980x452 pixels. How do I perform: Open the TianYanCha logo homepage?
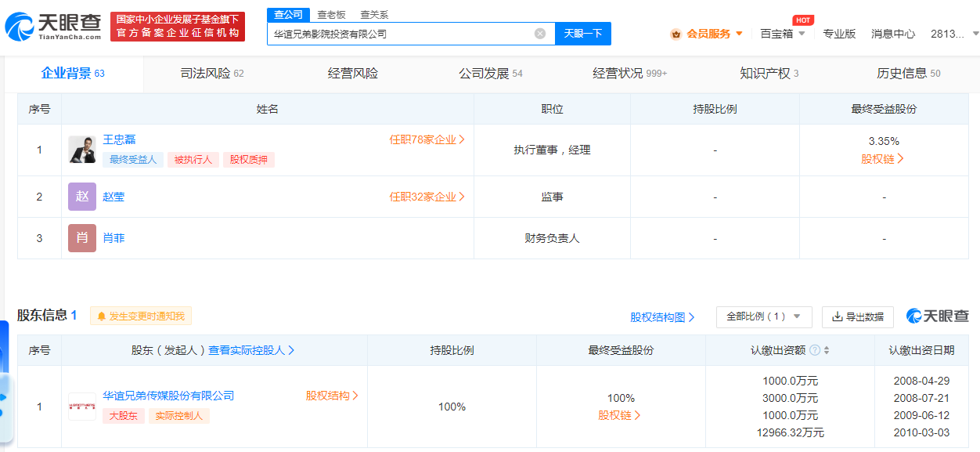[x=53, y=27]
